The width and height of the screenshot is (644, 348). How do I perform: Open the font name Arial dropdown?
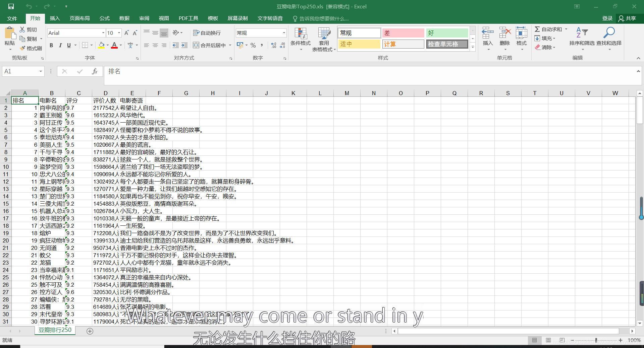(x=103, y=33)
